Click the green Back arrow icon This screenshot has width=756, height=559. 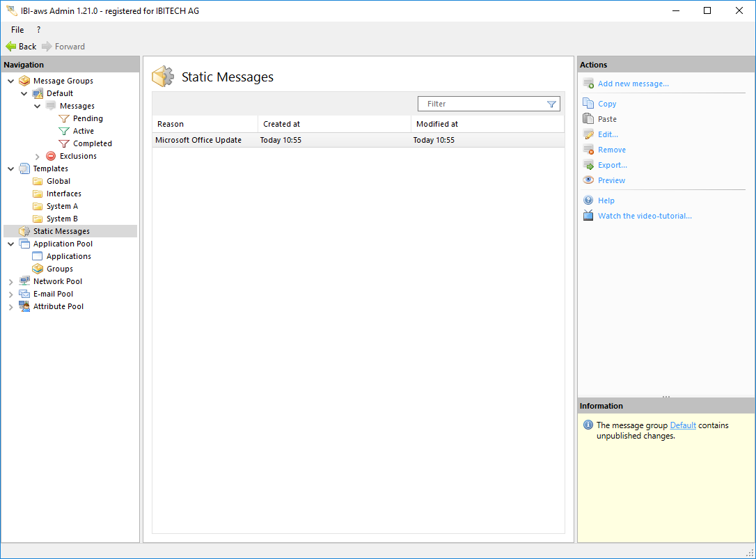tap(11, 47)
